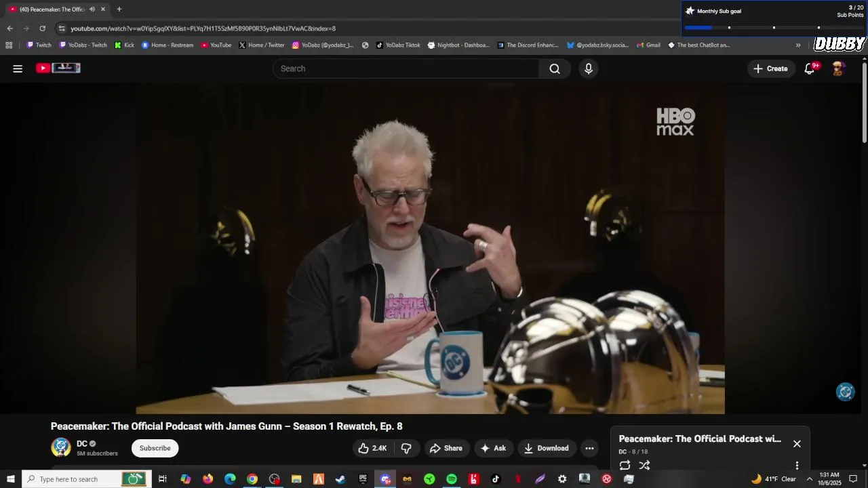Click the Create button
Viewport: 868px width, 488px height.
click(x=770, y=68)
